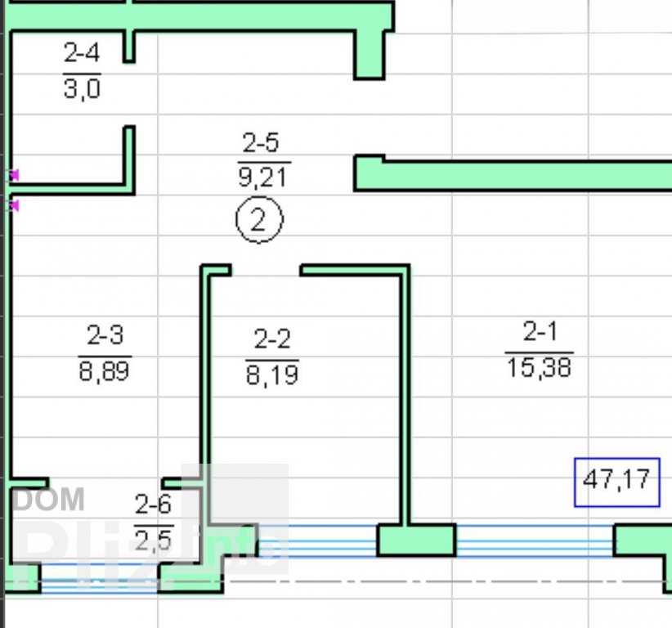Screen dimensions: 672x628
Task: Click the circled number 2 apartment marker
Action: 259,221
